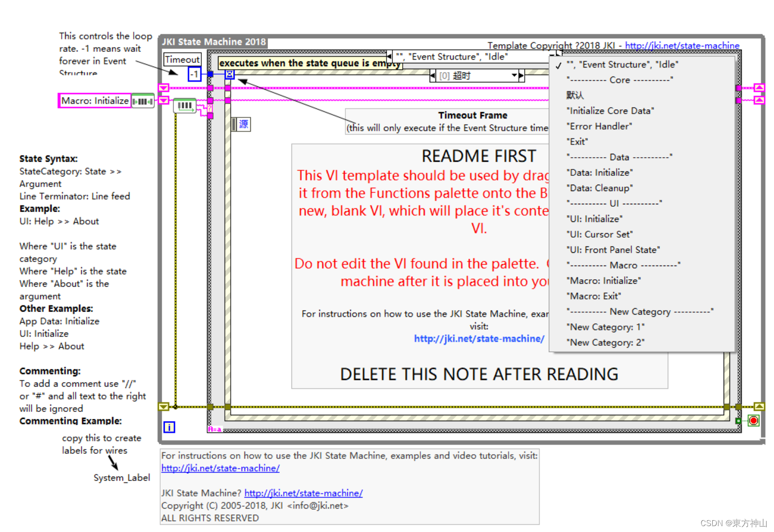Viewport: 774px width, 532px height.
Task: Click the "Other Examples:" heading
Action: click(x=56, y=309)
